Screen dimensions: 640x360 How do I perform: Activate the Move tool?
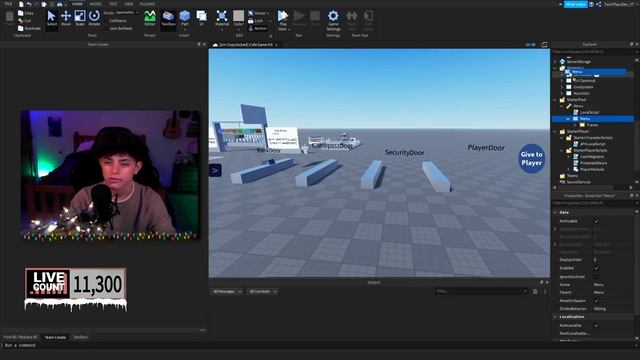(x=66, y=18)
